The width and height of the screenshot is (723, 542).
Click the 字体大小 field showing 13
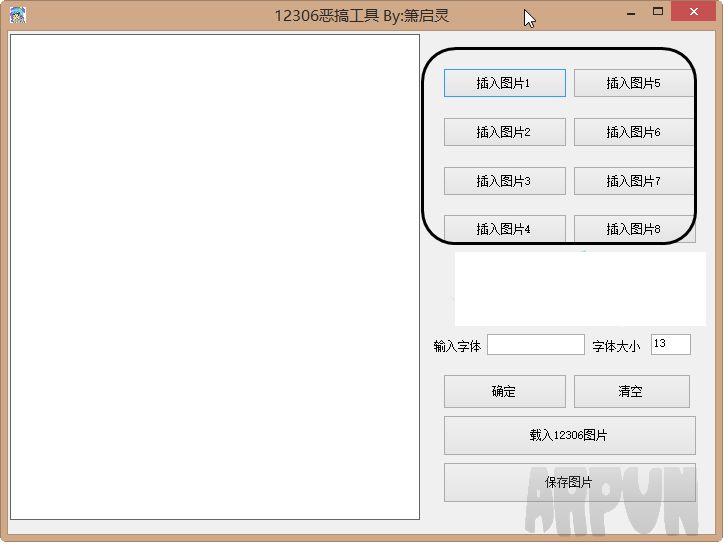click(670, 345)
